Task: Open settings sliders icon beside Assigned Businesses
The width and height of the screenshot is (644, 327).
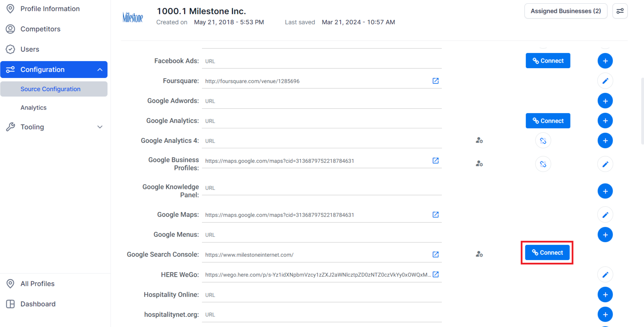Action: point(620,11)
